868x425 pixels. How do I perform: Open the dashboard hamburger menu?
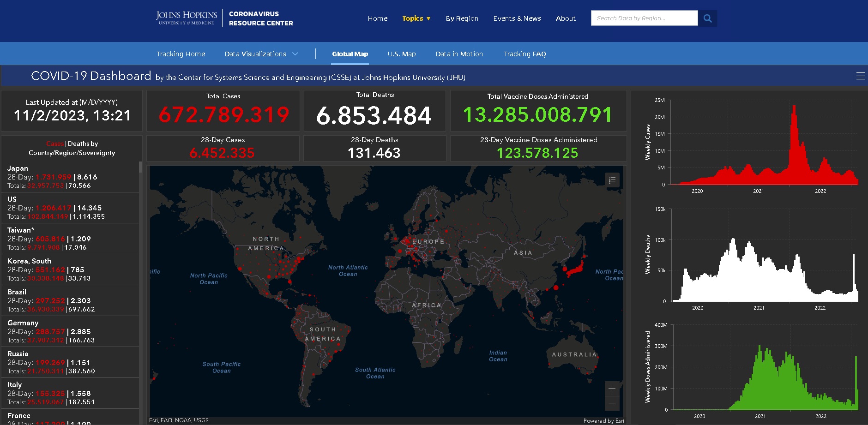(860, 76)
